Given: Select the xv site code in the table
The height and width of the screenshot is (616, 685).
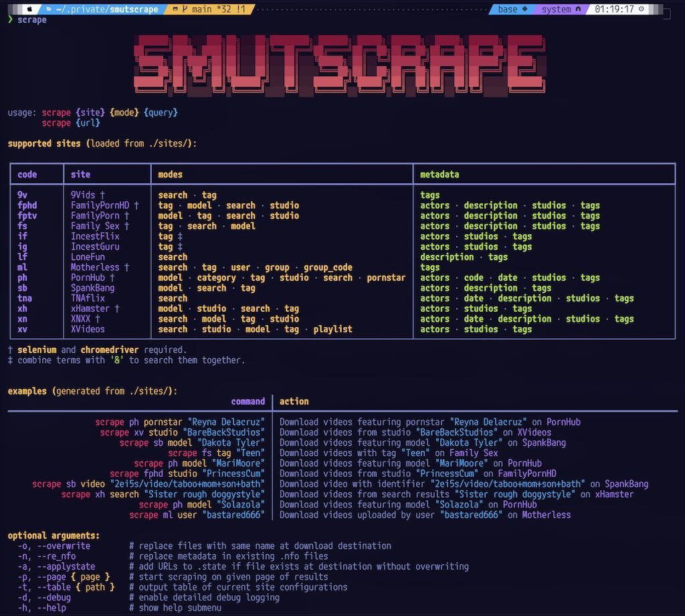Looking at the screenshot, I should pos(22,329).
